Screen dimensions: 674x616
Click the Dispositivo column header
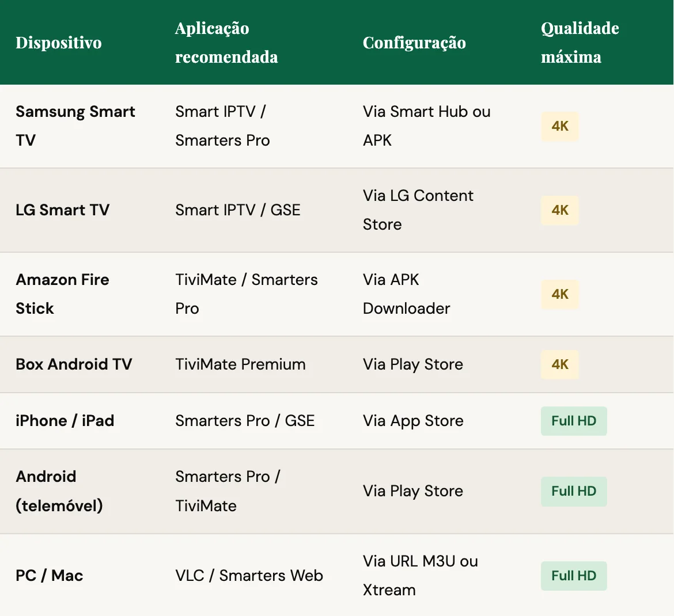(59, 43)
